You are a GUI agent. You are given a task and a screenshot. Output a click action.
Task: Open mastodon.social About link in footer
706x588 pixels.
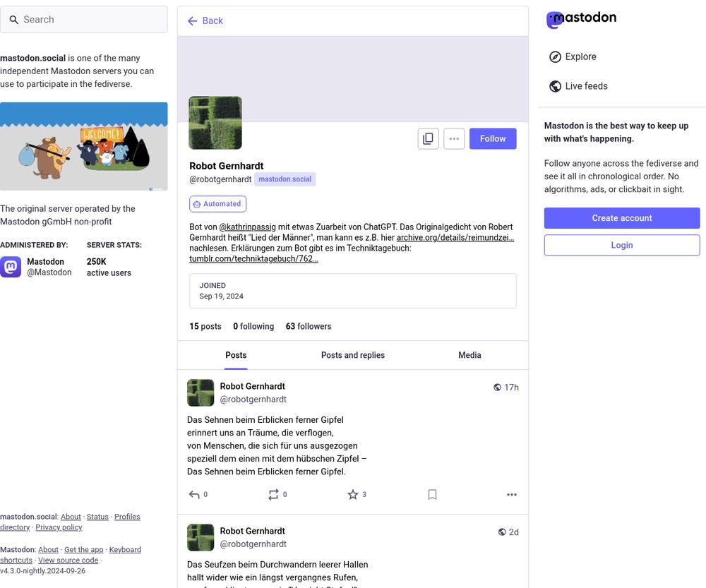[71, 517]
